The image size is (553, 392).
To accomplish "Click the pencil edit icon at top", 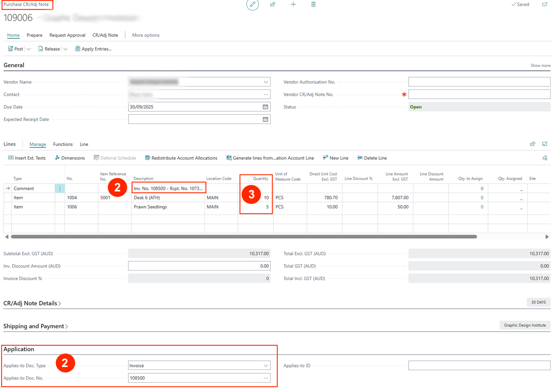I will [x=252, y=5].
